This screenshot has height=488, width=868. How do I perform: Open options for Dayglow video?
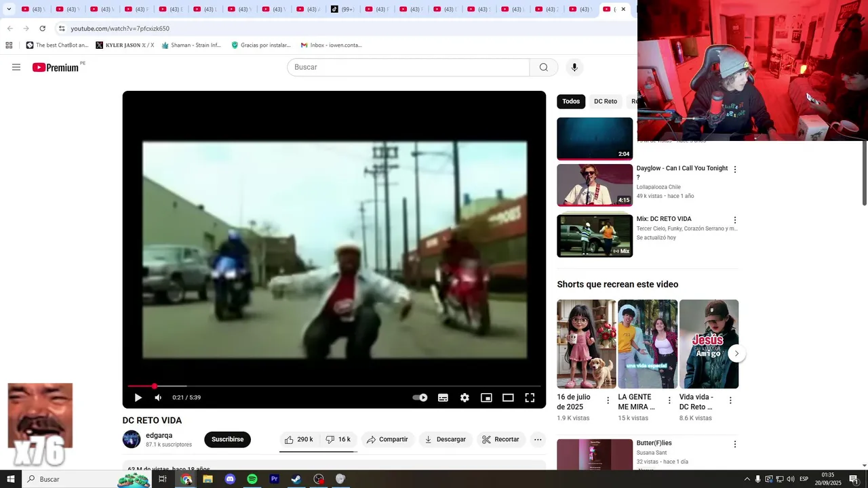pyautogui.click(x=734, y=169)
